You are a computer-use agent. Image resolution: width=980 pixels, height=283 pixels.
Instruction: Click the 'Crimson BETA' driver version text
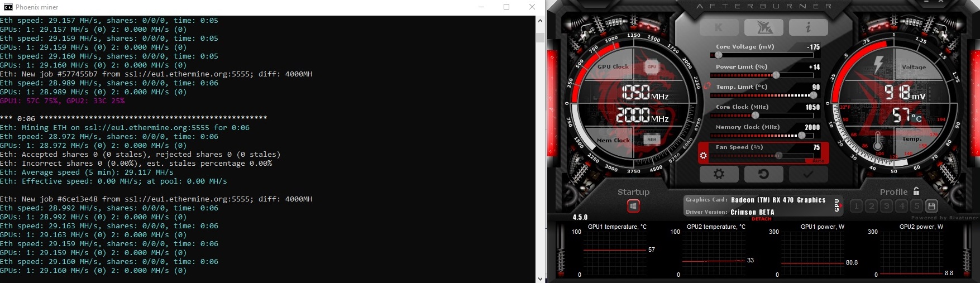pyautogui.click(x=752, y=212)
